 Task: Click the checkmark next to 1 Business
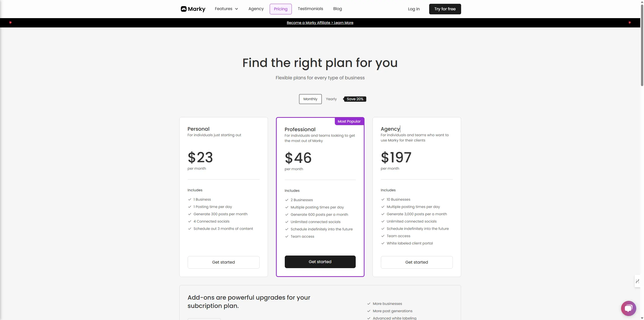(x=189, y=199)
